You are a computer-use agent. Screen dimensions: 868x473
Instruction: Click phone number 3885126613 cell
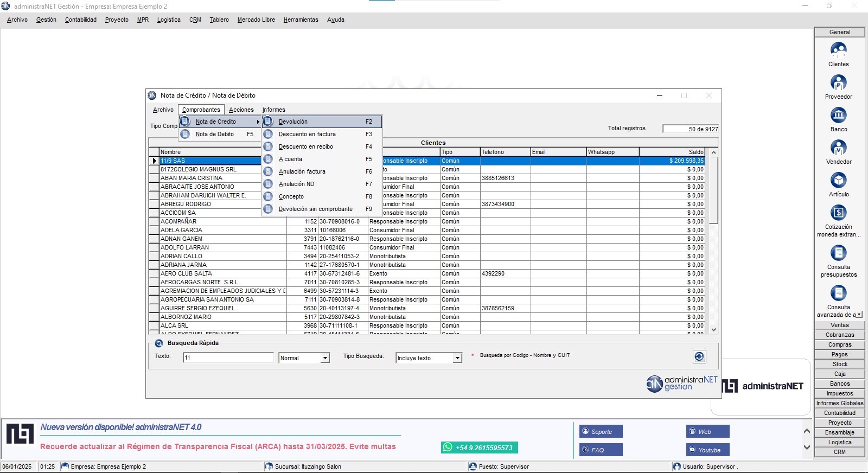(x=505, y=178)
